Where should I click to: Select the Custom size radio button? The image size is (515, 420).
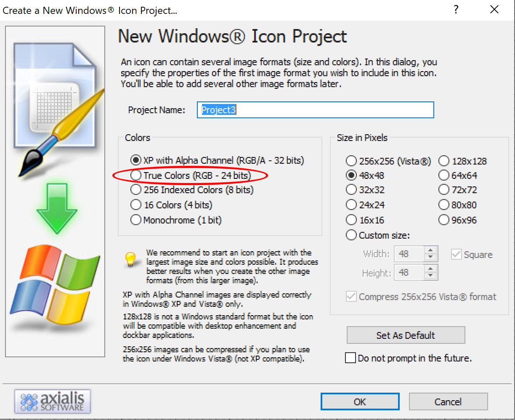click(x=351, y=235)
